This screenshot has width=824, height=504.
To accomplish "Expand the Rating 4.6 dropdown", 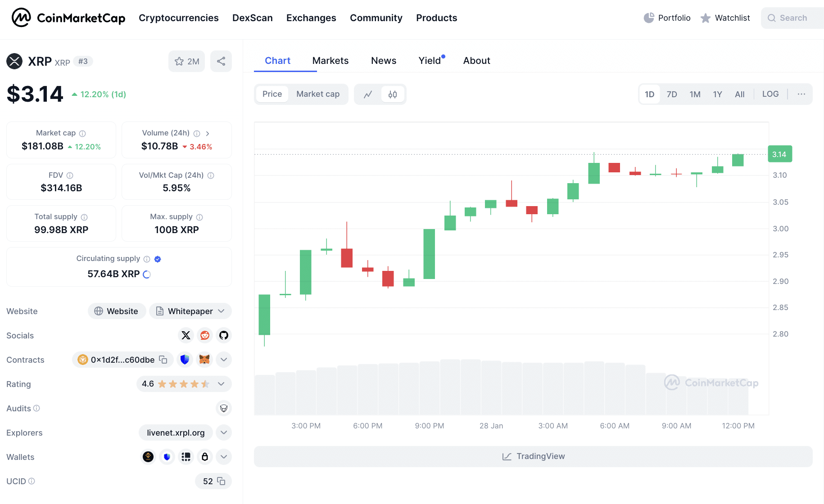I will point(184,384).
